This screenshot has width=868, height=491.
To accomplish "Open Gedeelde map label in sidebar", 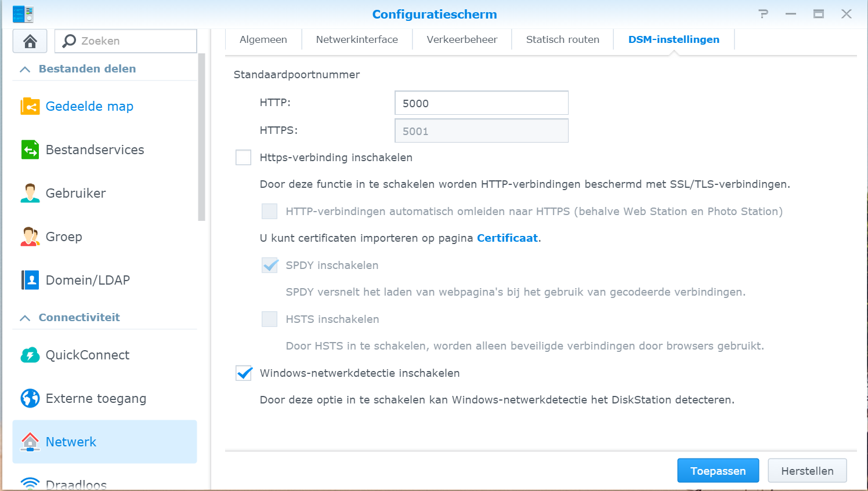I will point(89,106).
